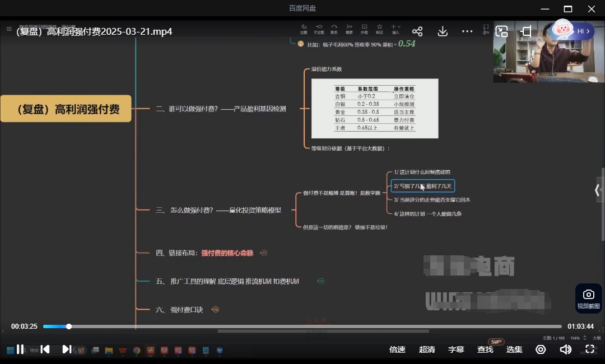Select node 三、怎么做强付费？
605x364 pixels.
pyautogui.click(x=218, y=210)
